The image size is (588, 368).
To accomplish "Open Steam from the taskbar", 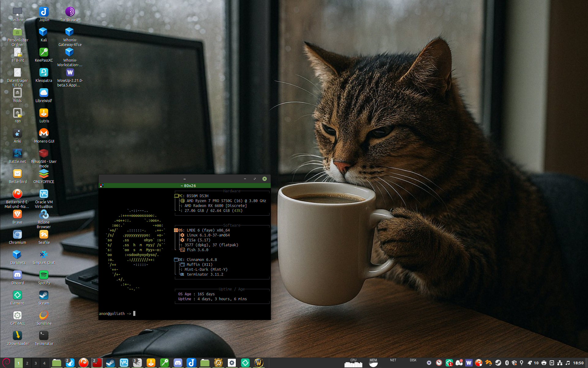I will (110, 363).
